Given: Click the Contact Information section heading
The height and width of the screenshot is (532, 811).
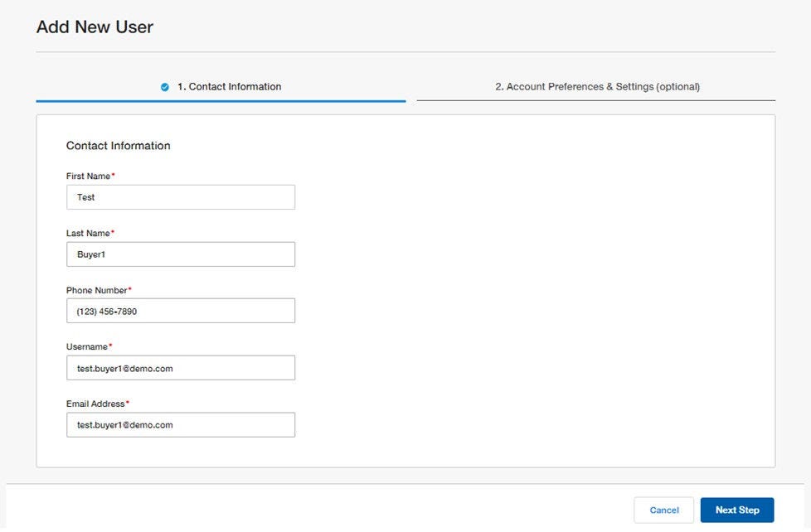Looking at the screenshot, I should (118, 145).
